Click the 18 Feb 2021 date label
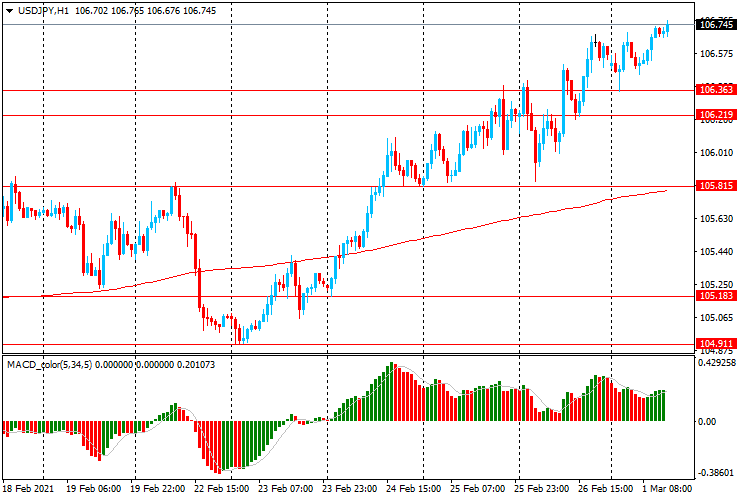This screenshot has width=740, height=500. tap(28, 488)
